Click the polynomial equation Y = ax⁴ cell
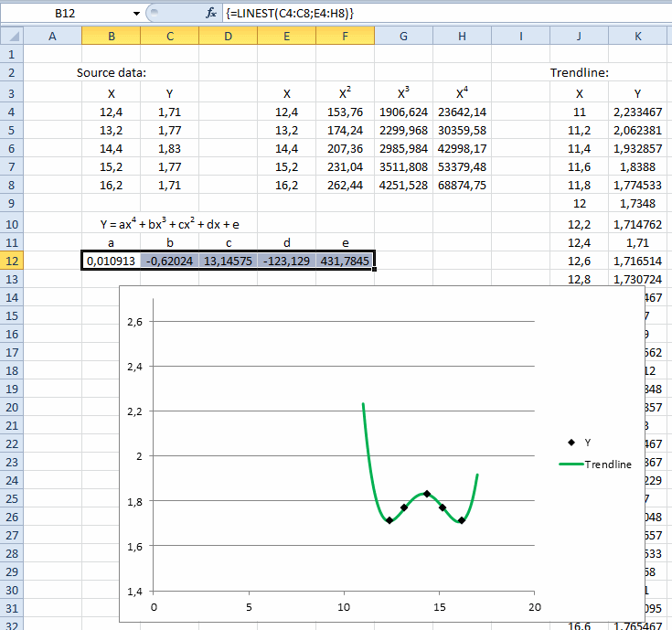Viewport: 672px width, 630px height. click(170, 224)
